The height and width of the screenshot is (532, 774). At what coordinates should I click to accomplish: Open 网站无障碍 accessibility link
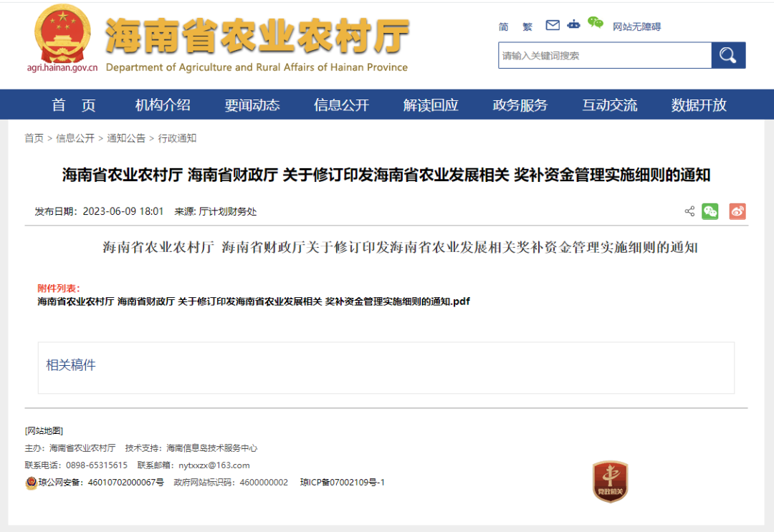click(637, 26)
